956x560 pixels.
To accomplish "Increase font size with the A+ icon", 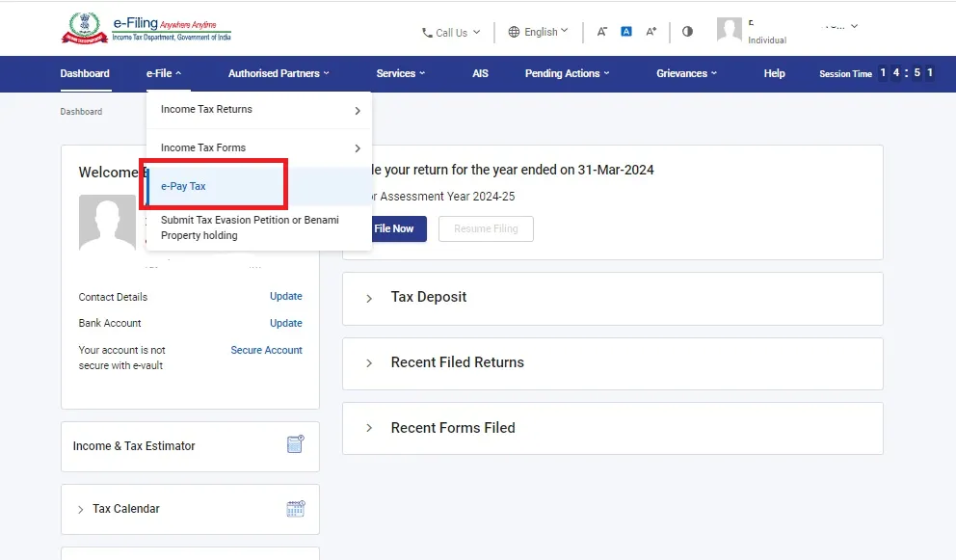I will (x=651, y=31).
